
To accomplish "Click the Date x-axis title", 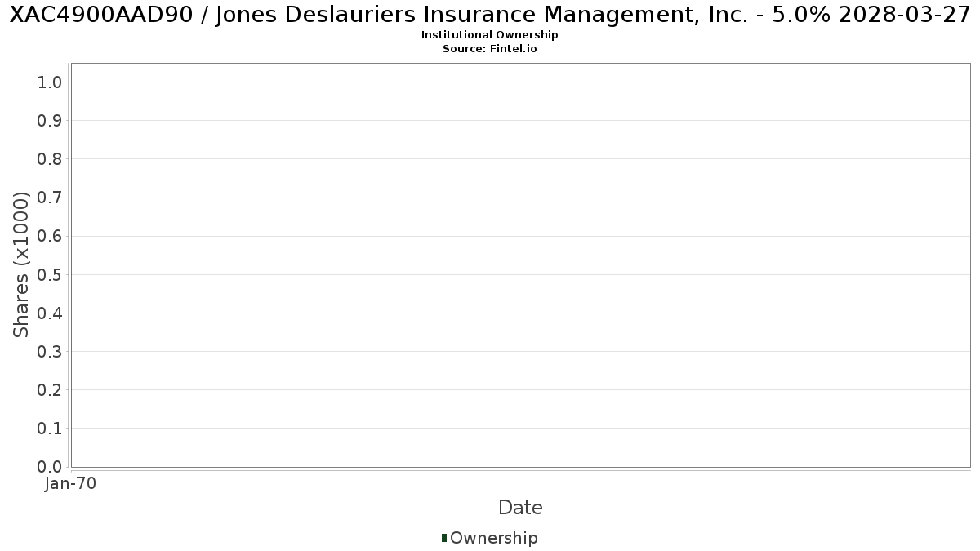I will tap(520, 508).
